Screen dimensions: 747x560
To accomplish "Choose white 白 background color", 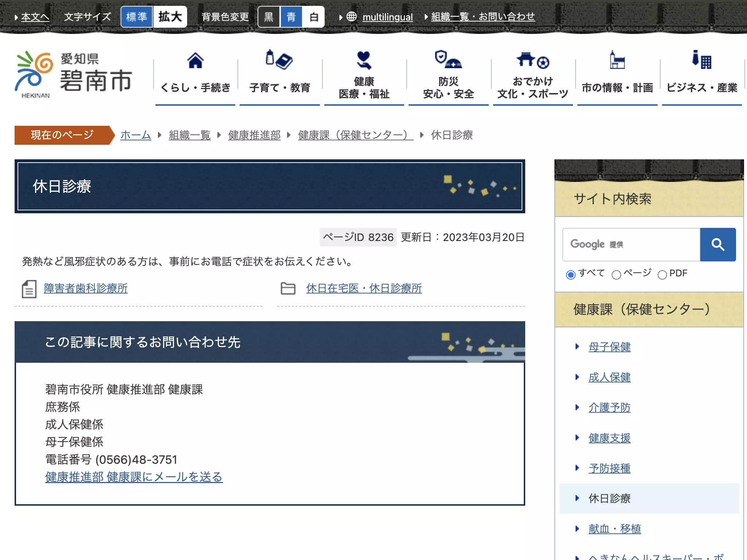I will pos(313,17).
